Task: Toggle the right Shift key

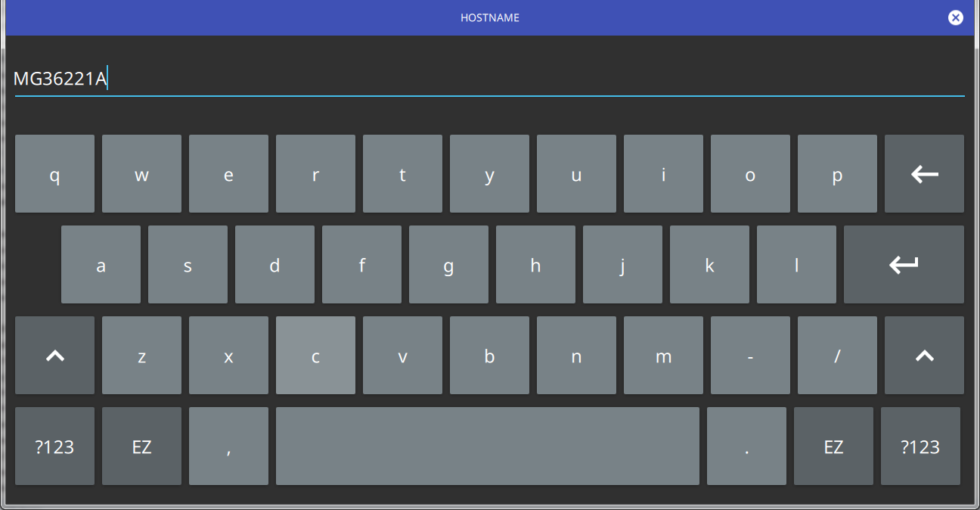Action: [924, 356]
